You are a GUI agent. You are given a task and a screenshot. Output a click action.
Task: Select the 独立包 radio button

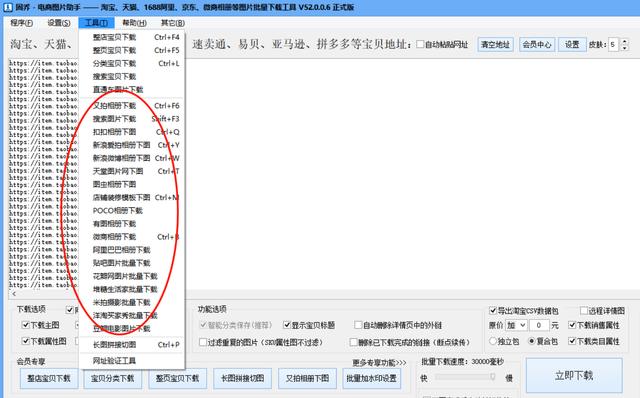[493, 341]
